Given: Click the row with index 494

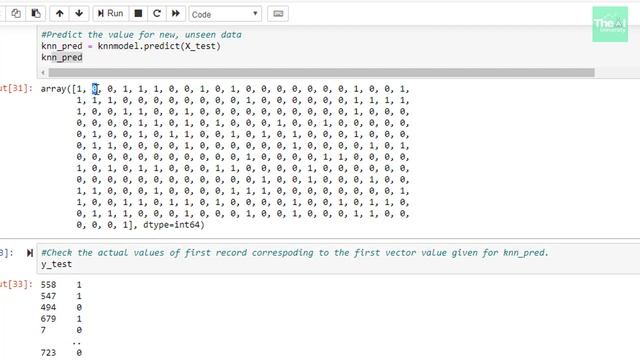Looking at the screenshot, I should [61, 307].
